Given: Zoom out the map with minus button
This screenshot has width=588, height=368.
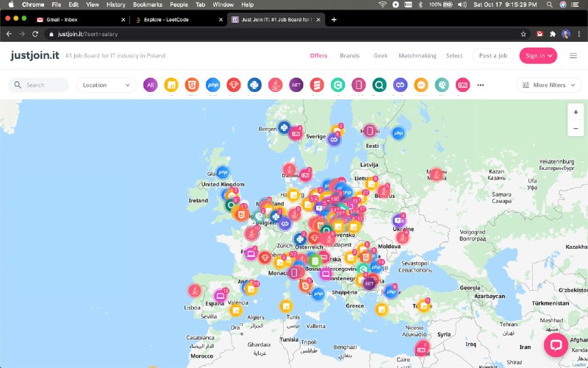Looking at the screenshot, I should click(x=576, y=128).
